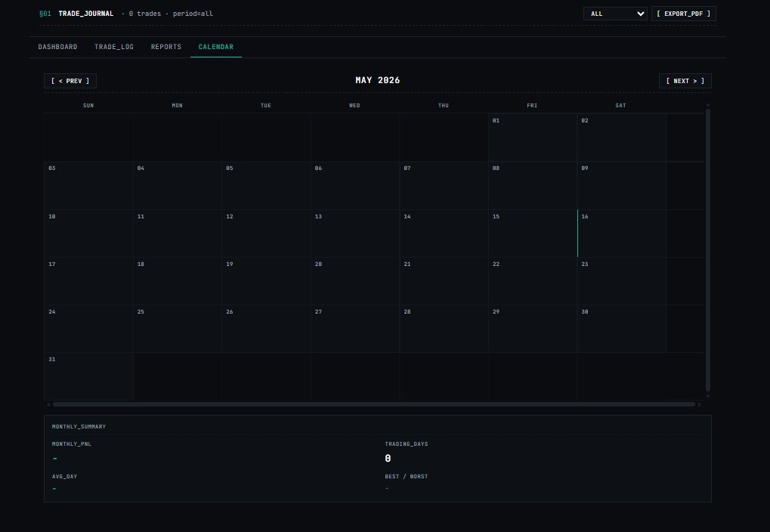Select calendar day 06
This screenshot has width=770, height=532.
click(x=355, y=186)
